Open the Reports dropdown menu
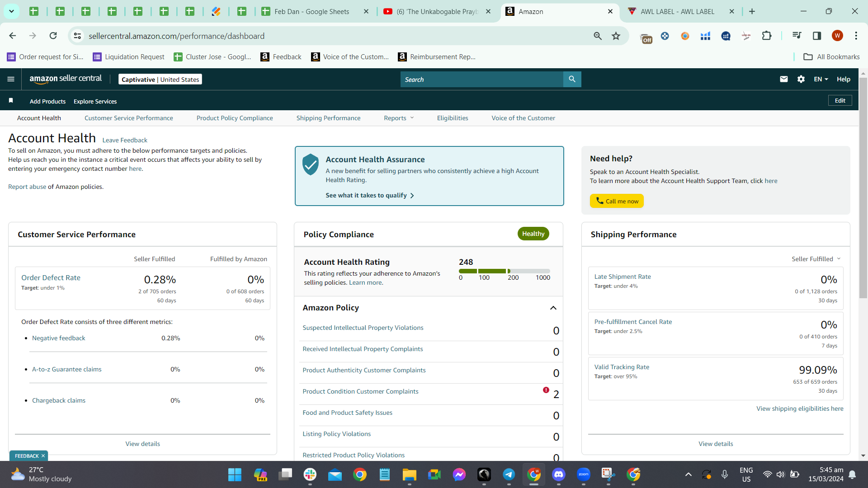 tap(399, 118)
